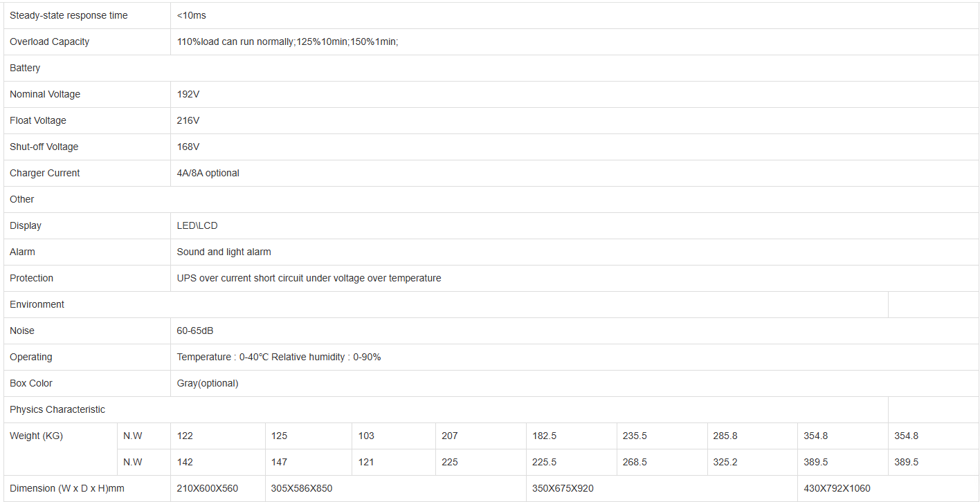Click the "Environment" section header

pyautogui.click(x=37, y=304)
